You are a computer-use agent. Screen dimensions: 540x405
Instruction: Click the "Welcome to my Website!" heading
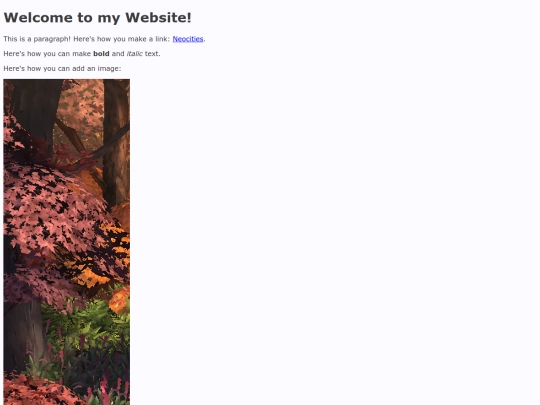[97, 18]
